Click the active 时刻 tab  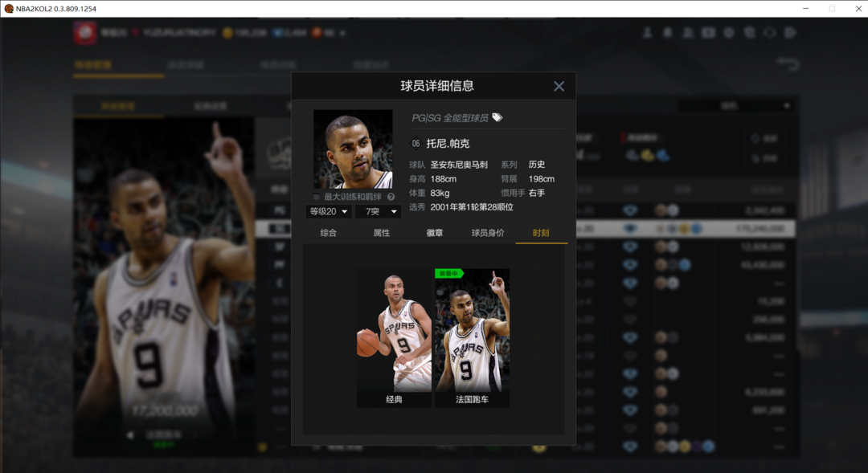point(541,233)
